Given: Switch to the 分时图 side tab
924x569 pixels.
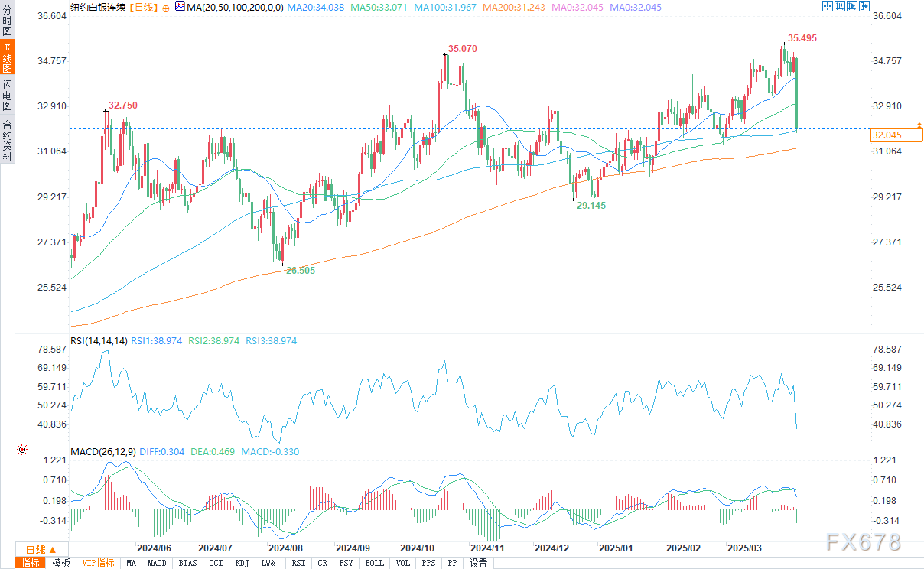Looking at the screenshot, I should (x=7, y=21).
